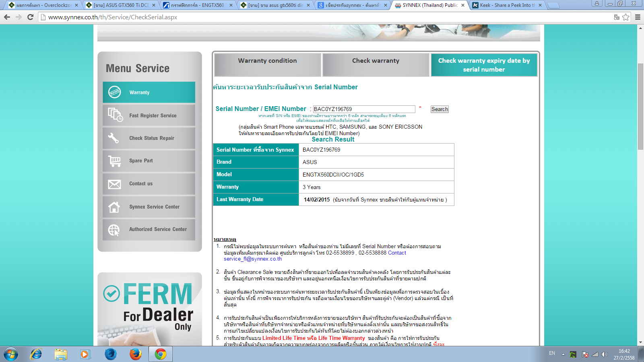Bookmark this page with the star icon
The height and width of the screenshot is (362, 644).
626,17
